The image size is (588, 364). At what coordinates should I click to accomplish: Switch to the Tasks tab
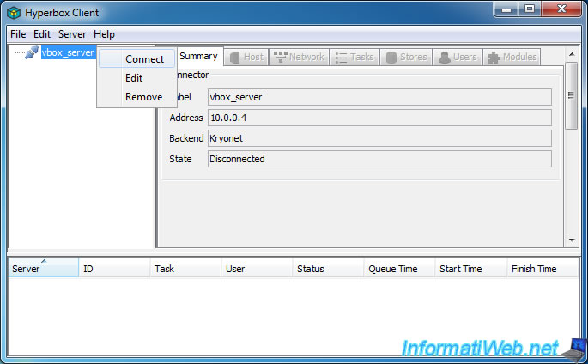click(355, 57)
